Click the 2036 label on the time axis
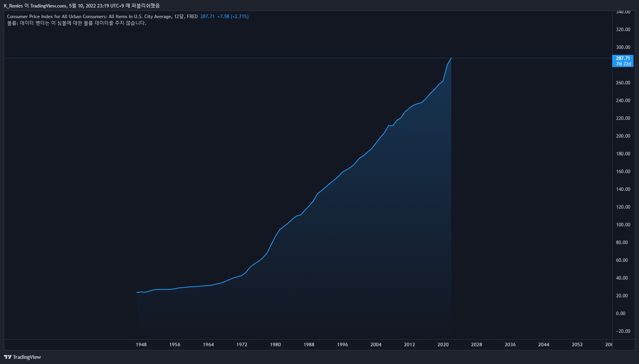The image size is (639, 364). click(510, 345)
